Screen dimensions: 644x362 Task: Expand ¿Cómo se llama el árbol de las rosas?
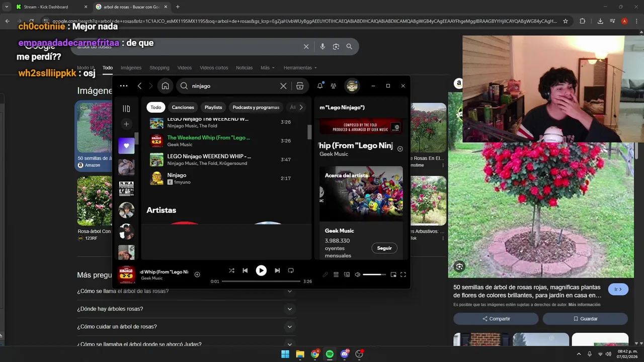pos(185,291)
